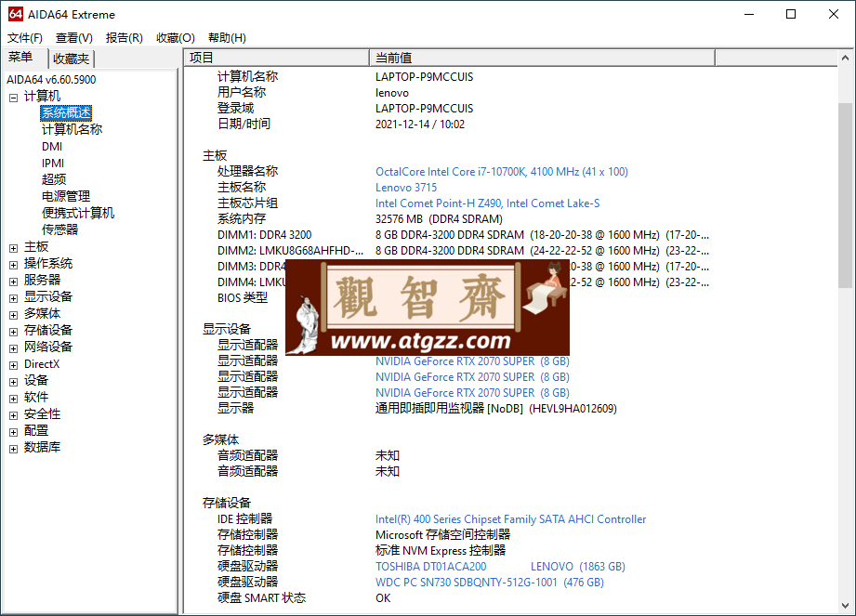Open the WDC PC SN730 drive link

pyautogui.click(x=490, y=583)
